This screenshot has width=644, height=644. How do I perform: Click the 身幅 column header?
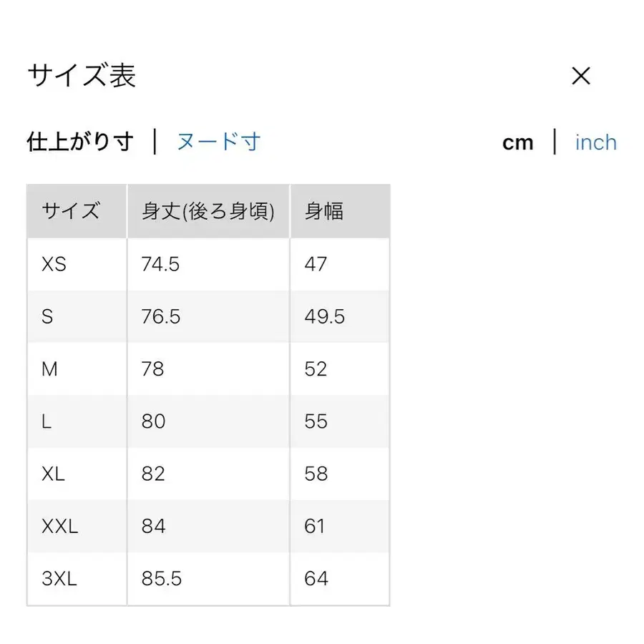point(324,210)
